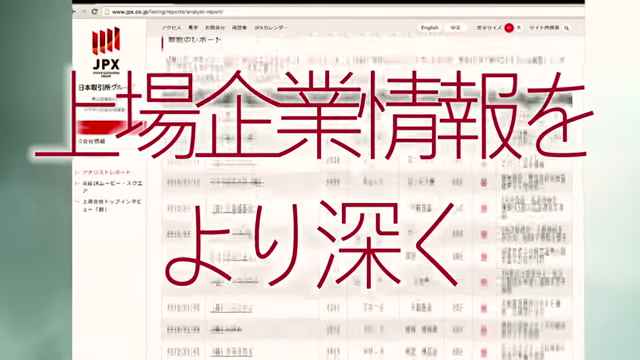Reload the page with the browser refresh icon

point(94,12)
